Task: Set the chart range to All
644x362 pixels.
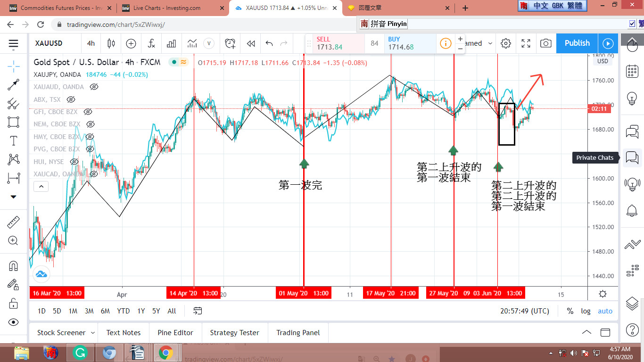Action: [172, 311]
